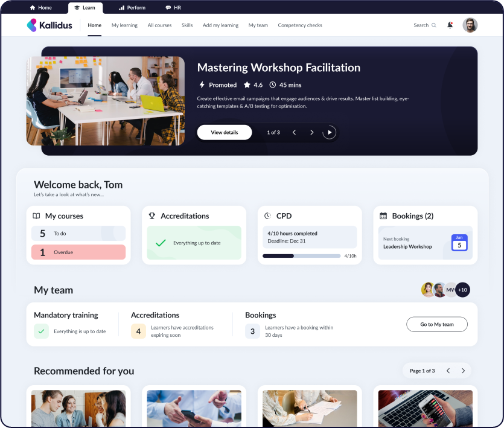504x428 pixels.
Task: Click the CPD clock icon
Action: [x=267, y=216]
